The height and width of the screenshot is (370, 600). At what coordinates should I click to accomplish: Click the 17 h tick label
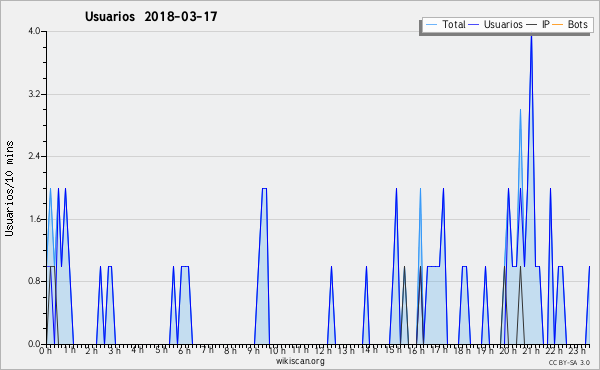tap(439, 351)
